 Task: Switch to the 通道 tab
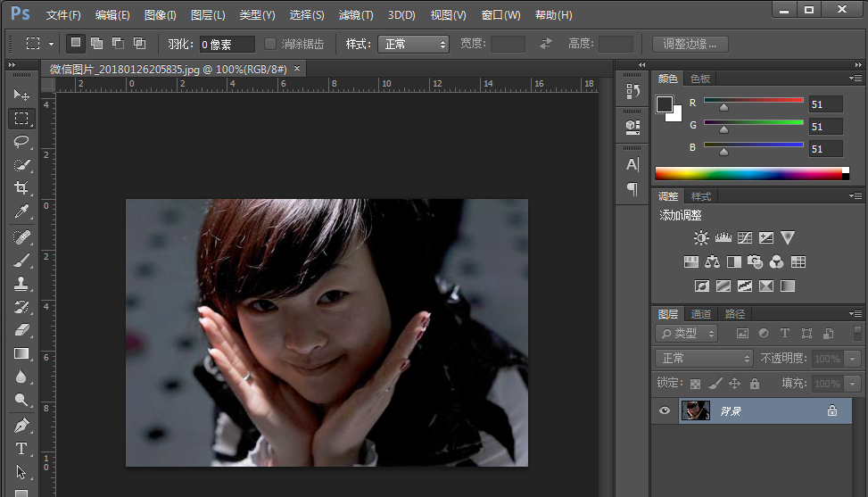point(701,314)
